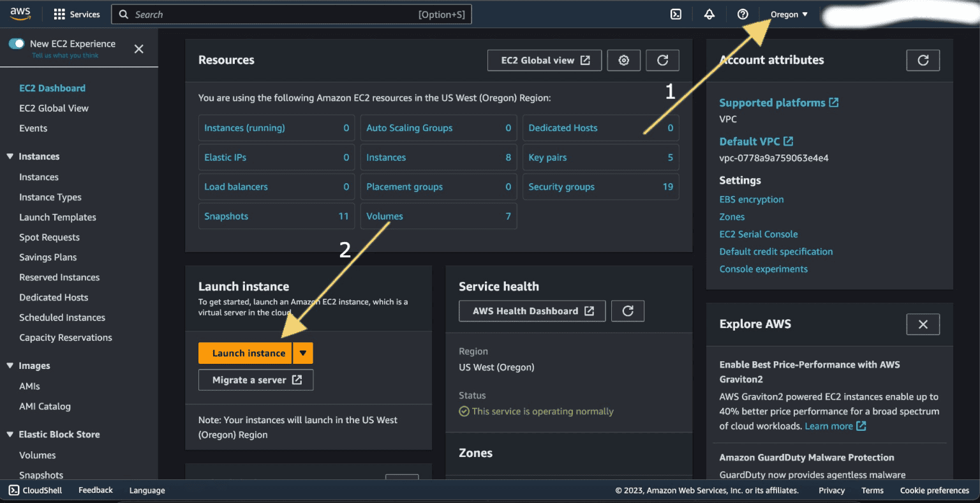Screen dimensions: 980x503
Task: Refresh Account attributes panel
Action: pyautogui.click(x=923, y=60)
